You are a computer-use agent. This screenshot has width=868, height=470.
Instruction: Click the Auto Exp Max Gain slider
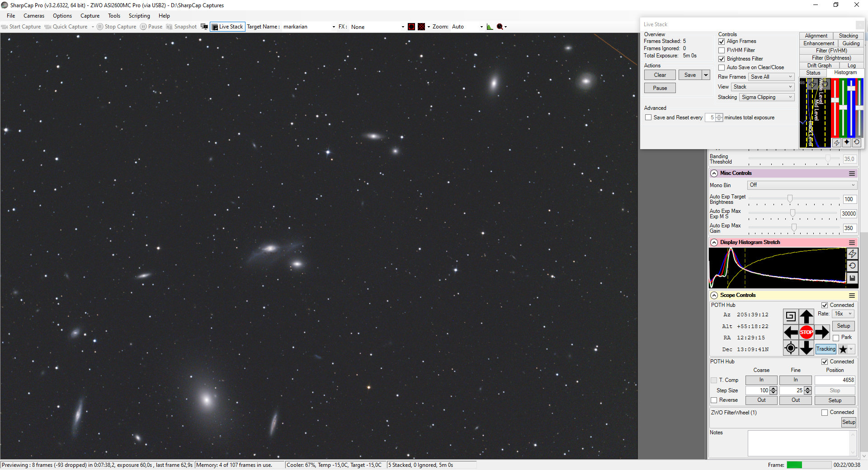(793, 228)
